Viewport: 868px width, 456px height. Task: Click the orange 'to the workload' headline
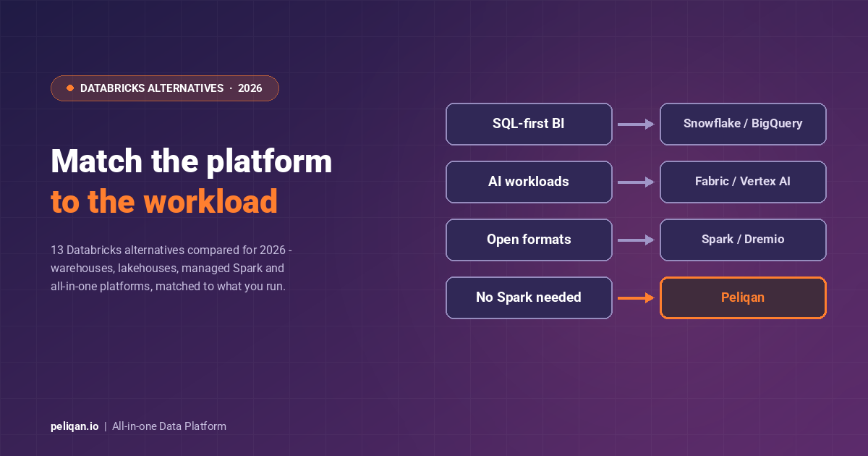click(164, 201)
